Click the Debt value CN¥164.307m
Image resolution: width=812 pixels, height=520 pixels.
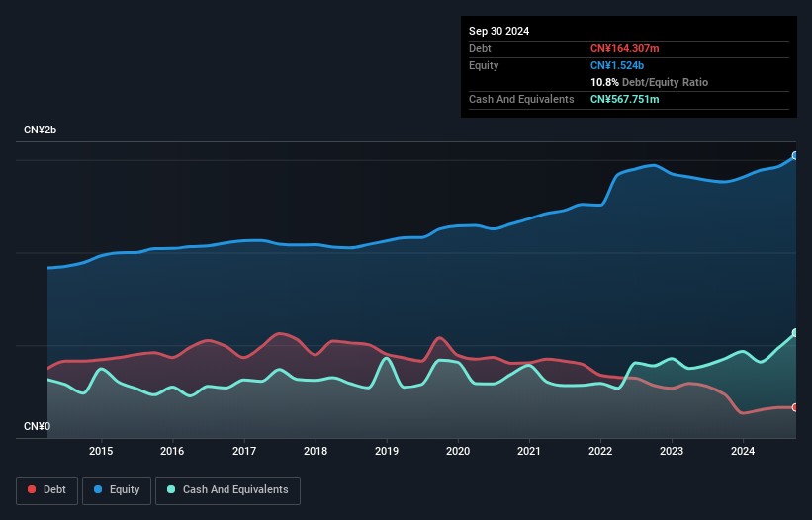(624, 48)
